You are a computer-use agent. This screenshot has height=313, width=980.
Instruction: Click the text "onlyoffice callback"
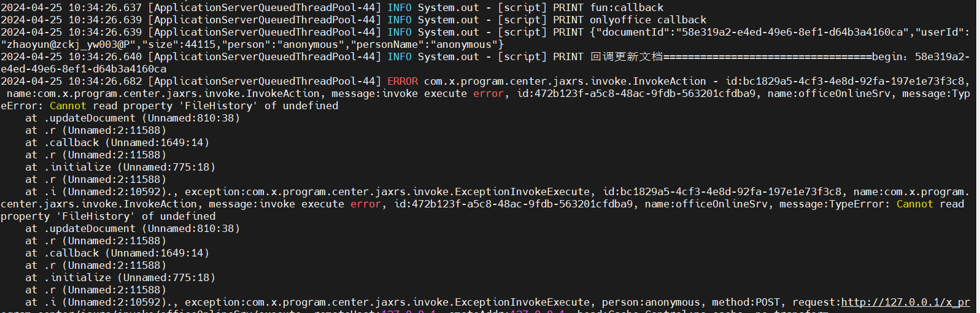click(647, 20)
